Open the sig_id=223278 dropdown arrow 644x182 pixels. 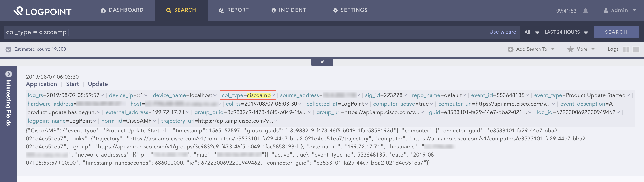[x=405, y=95]
